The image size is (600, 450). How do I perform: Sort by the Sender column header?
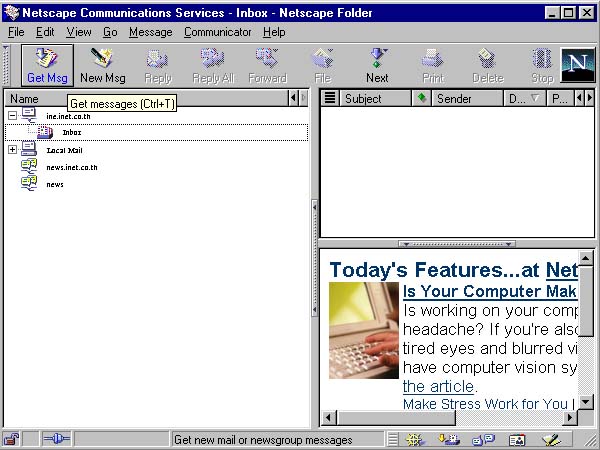pos(467,98)
